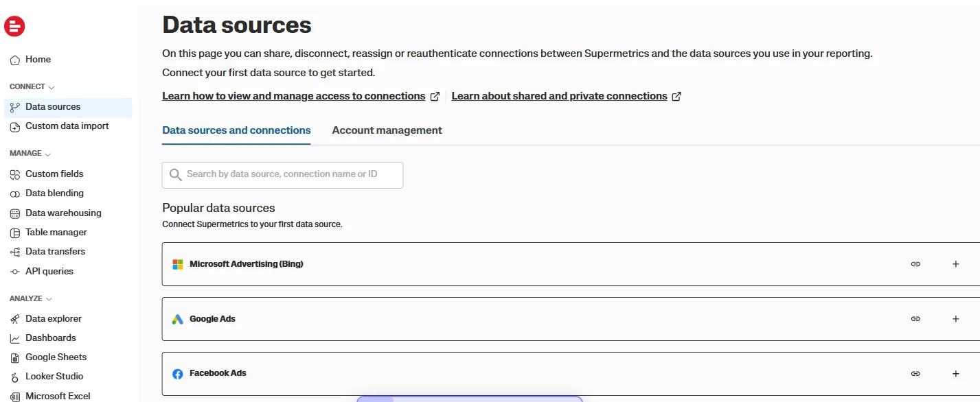Click the link icon for Microsoft Advertising
Screen dimensions: 980x402
[915, 264]
